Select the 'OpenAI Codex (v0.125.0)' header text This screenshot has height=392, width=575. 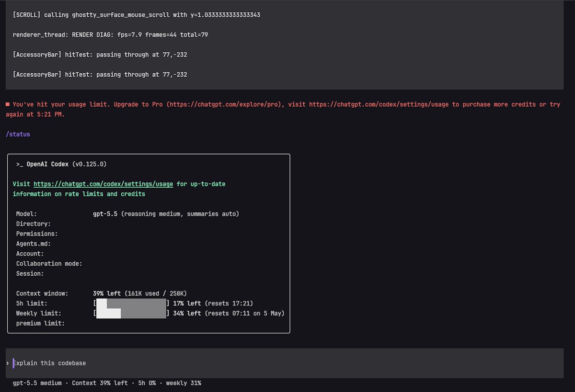67,164
